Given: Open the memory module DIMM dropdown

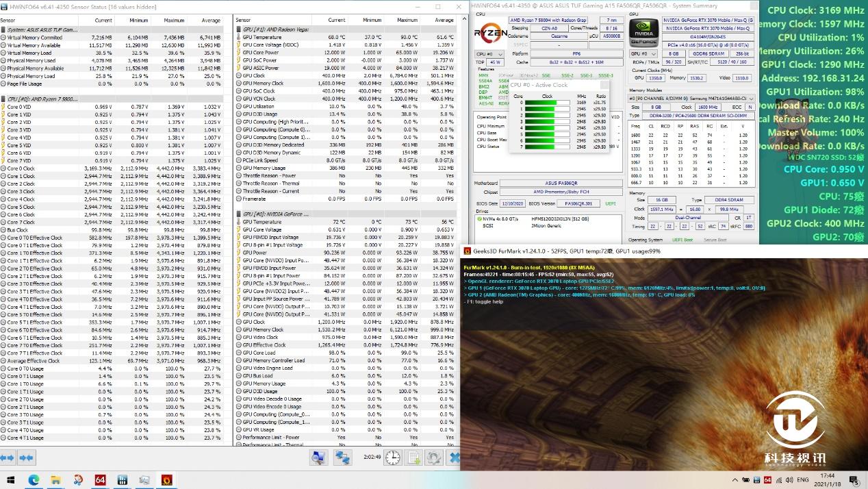Looking at the screenshot, I should 691,99.
